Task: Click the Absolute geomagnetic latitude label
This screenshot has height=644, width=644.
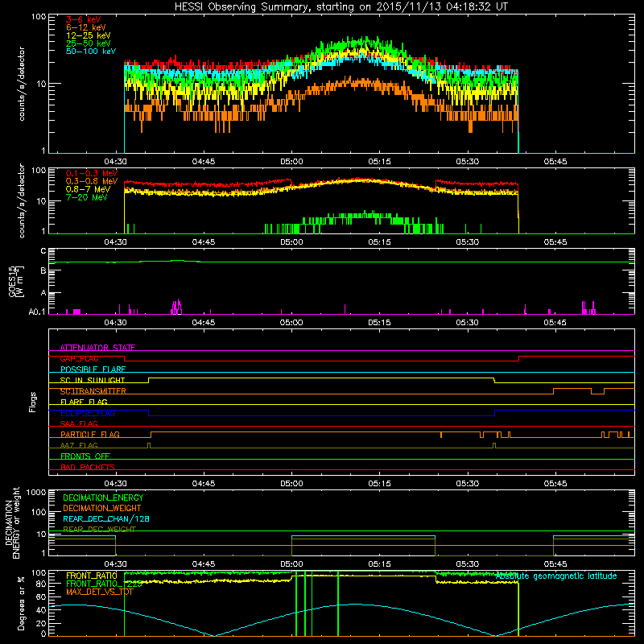Action: (x=556, y=576)
